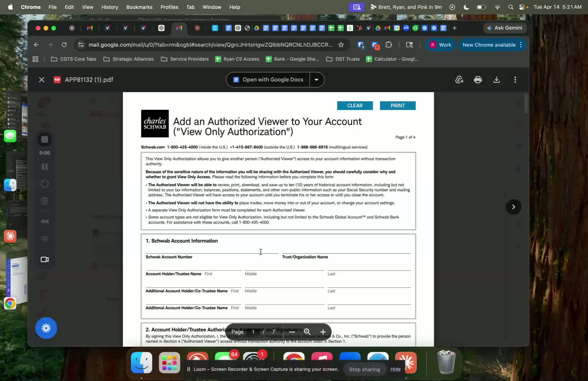Click the page number box in page control

[253, 332]
